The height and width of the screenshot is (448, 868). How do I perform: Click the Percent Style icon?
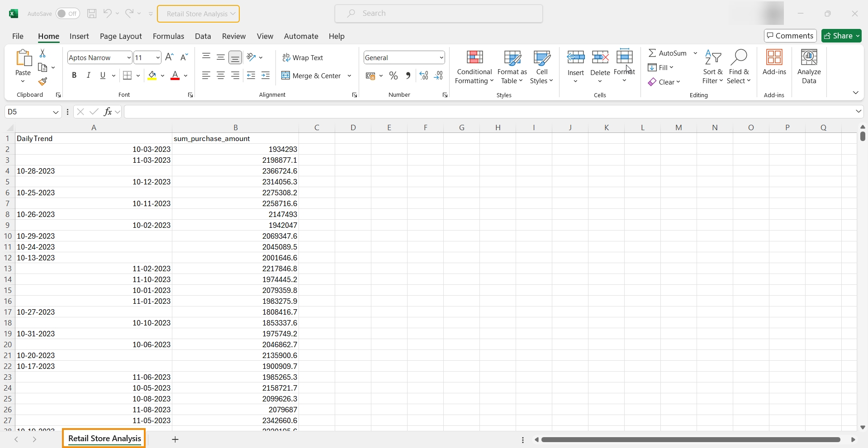[x=394, y=76]
